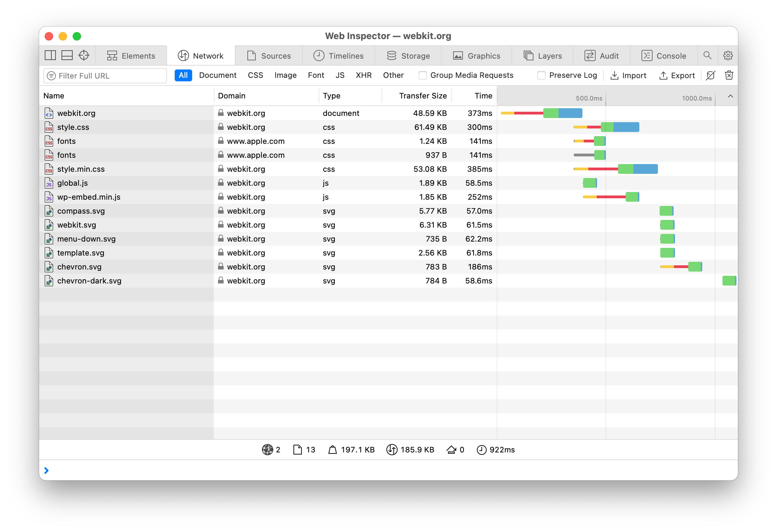Sort requests by Time column header
This screenshot has width=777, height=532.
pyautogui.click(x=483, y=96)
